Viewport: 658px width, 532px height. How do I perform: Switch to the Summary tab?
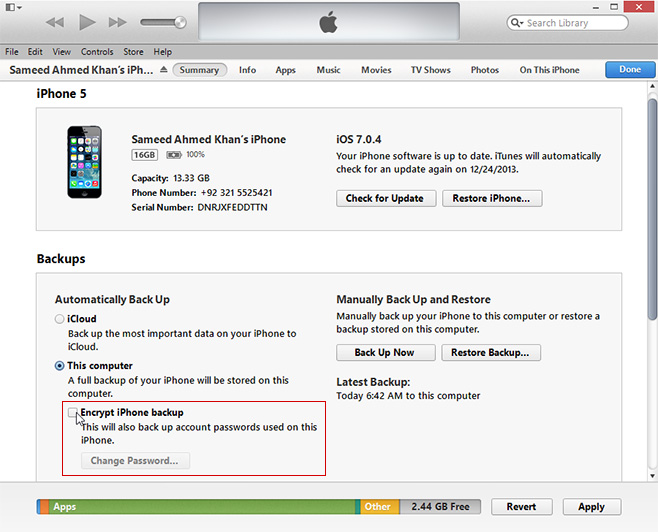pos(199,70)
